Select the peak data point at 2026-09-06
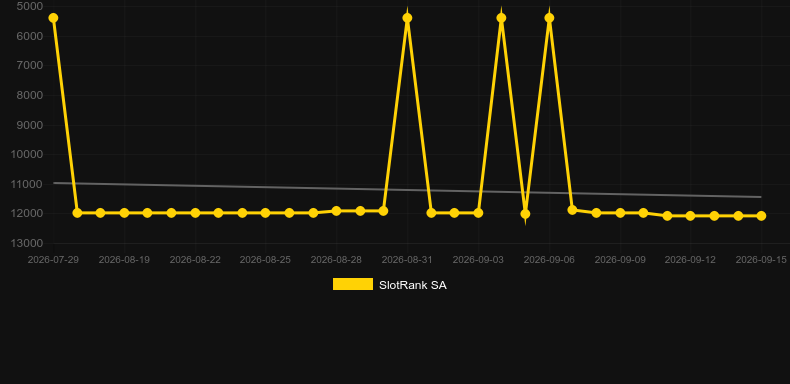This screenshot has height=384, width=790. tap(549, 18)
